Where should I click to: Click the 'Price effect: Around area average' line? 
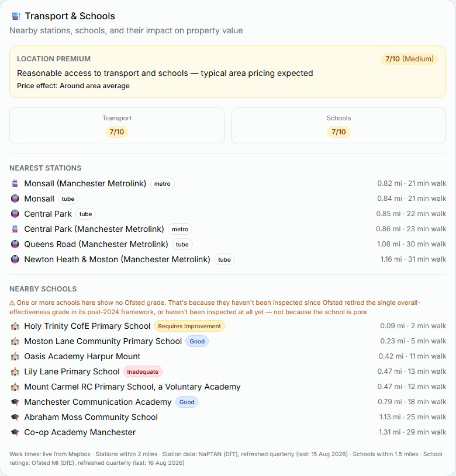click(73, 86)
